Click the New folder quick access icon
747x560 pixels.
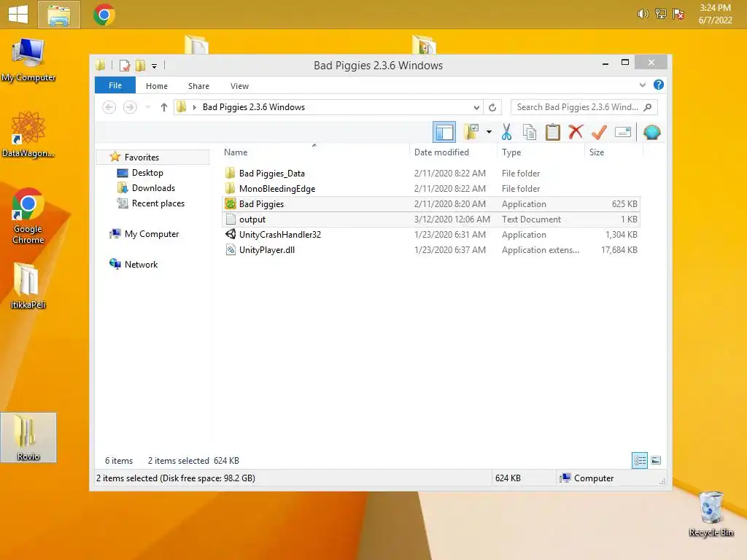pyautogui.click(x=140, y=65)
